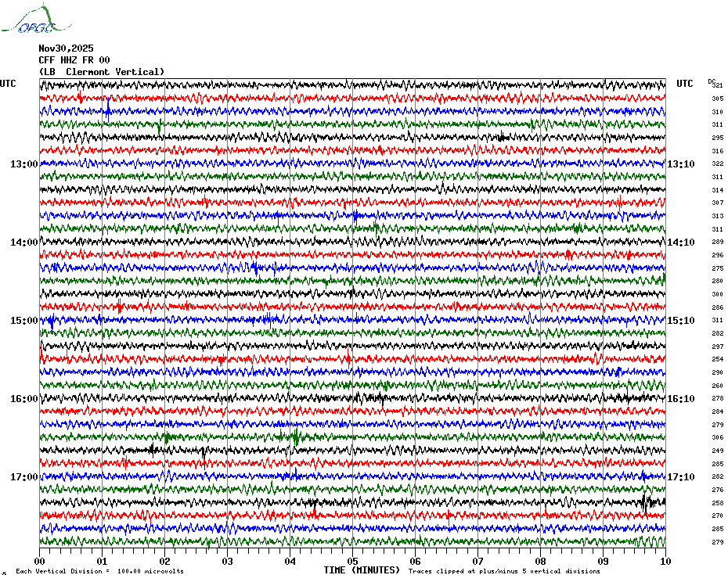Click the DC value 314
Screen dimensions: 728x582
(718, 190)
